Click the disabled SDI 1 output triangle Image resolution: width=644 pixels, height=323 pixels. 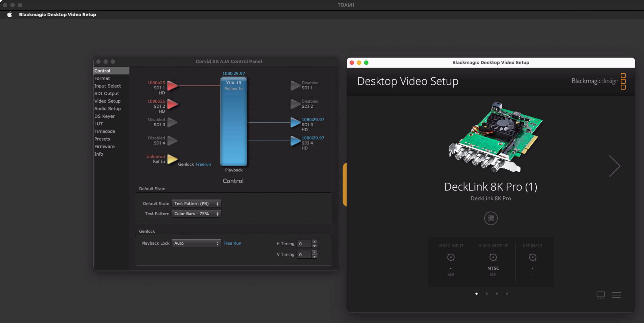[x=296, y=85]
